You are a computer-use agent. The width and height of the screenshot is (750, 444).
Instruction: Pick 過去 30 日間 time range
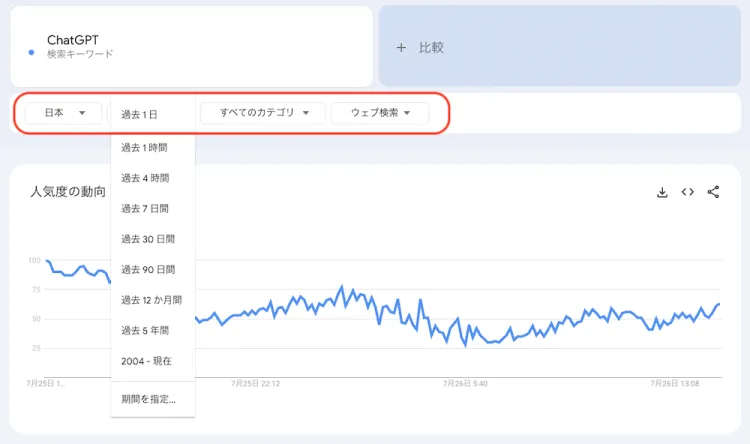click(x=153, y=239)
